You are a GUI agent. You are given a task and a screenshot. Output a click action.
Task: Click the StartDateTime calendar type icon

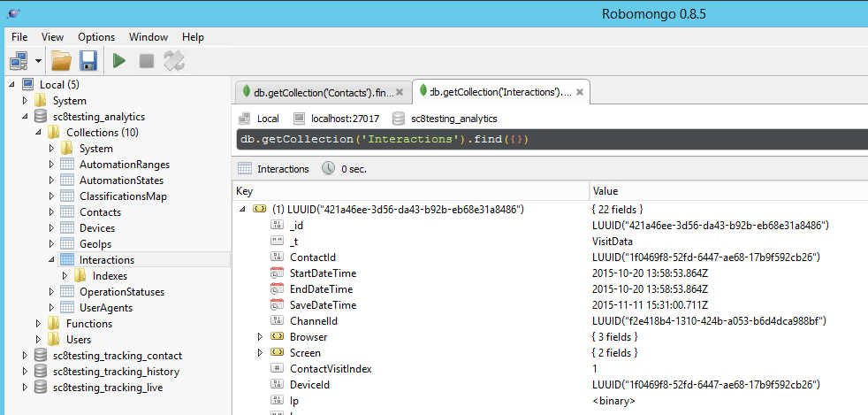click(277, 273)
